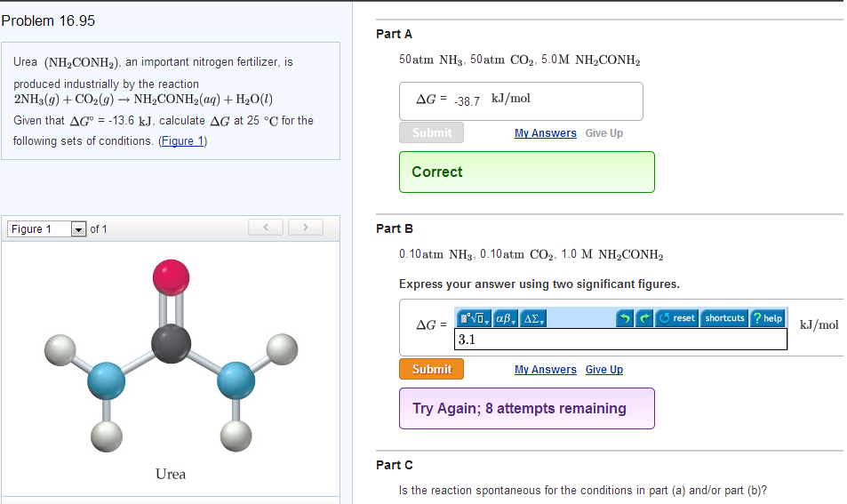Go to the previous figure arrow

click(267, 228)
